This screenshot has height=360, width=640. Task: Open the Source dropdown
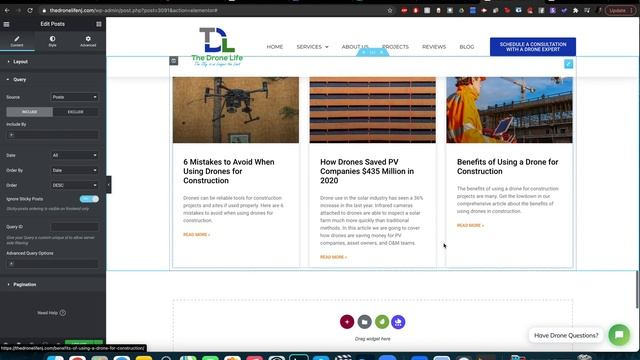click(x=75, y=97)
